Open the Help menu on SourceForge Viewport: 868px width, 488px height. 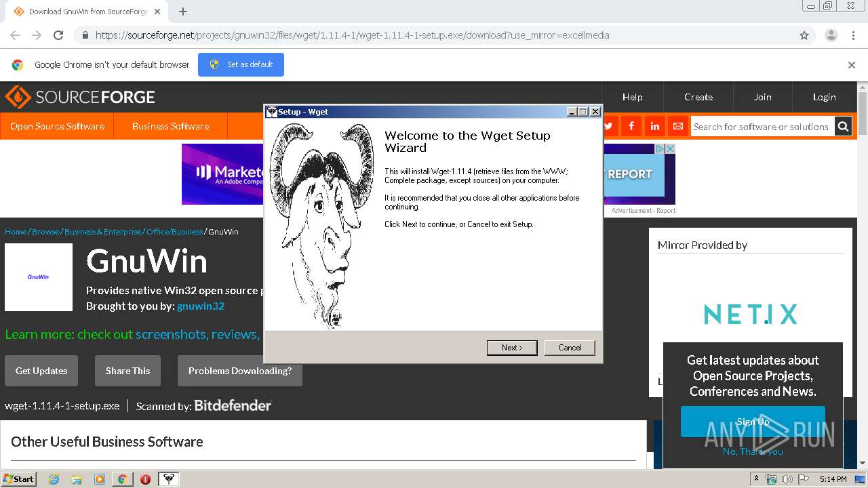pos(633,97)
